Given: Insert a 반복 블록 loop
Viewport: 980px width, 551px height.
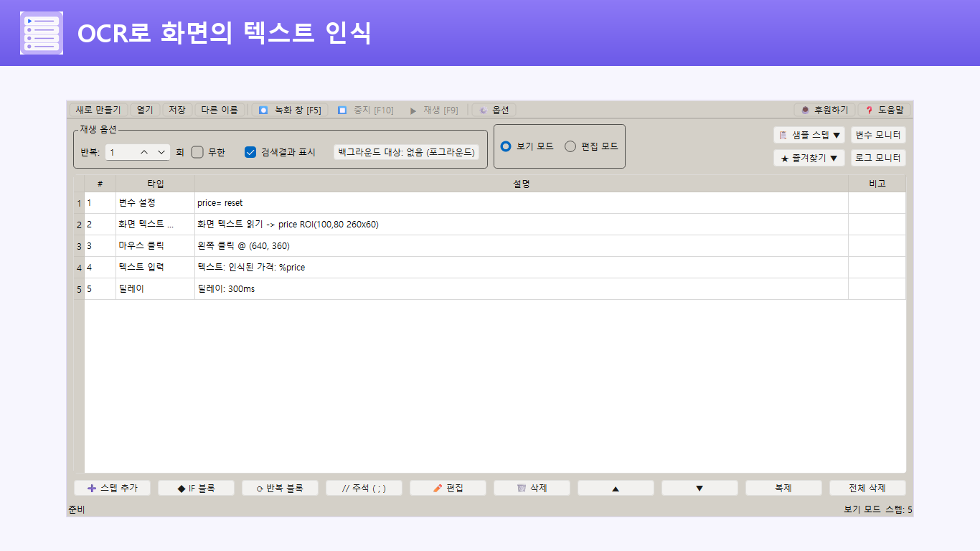Looking at the screenshot, I should coord(280,488).
